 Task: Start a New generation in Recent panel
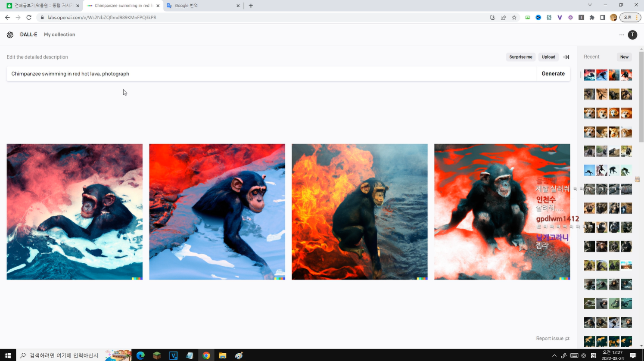tap(624, 57)
